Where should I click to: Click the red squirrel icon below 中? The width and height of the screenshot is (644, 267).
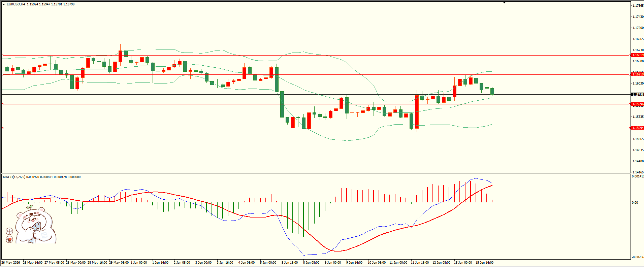pos(9,239)
